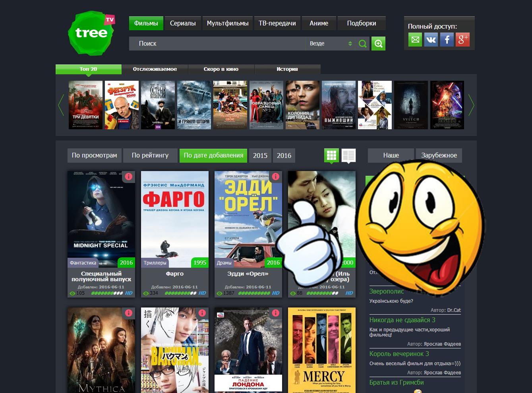Open Выживший poster in carousel
The image size is (532, 393).
click(339, 105)
